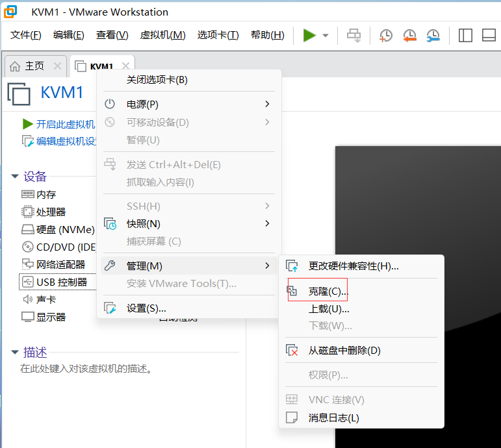
Task: Select the 处理器 device row
Action: [x=44, y=212]
